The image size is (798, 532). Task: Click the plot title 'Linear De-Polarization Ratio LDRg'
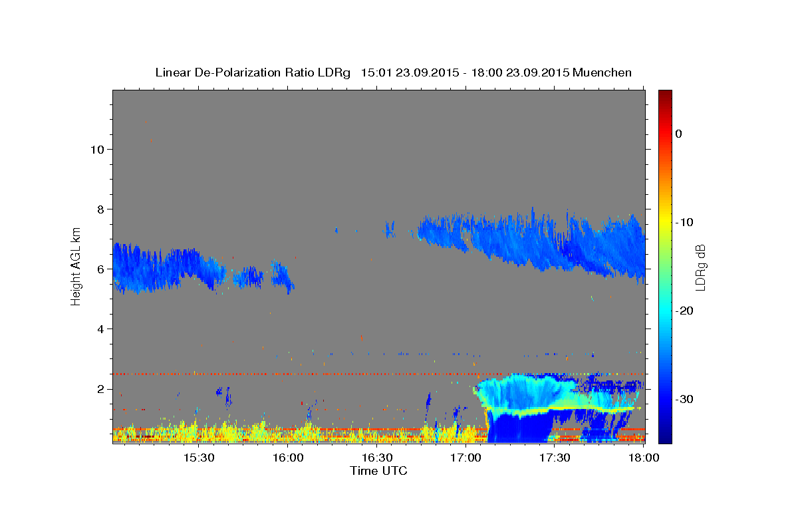point(252,72)
